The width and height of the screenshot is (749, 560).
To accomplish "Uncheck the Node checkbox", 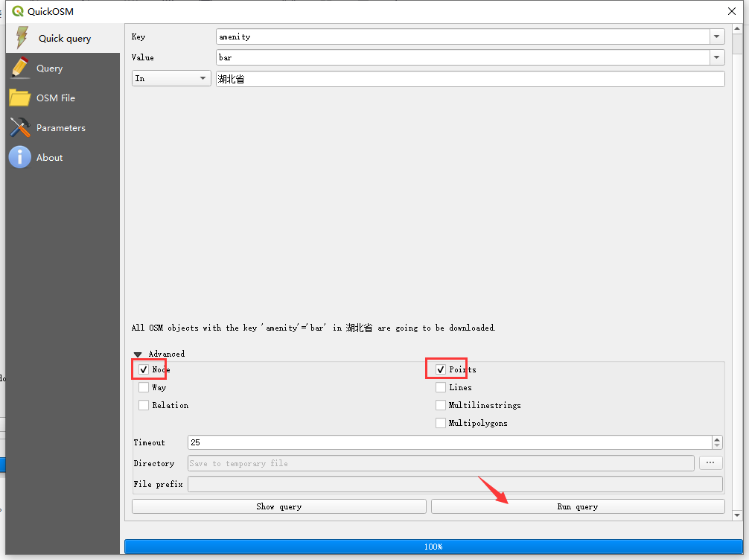I will pos(143,369).
